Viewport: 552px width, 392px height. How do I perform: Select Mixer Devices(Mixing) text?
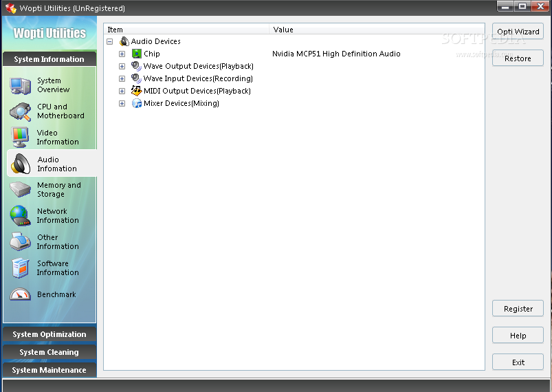[181, 103]
